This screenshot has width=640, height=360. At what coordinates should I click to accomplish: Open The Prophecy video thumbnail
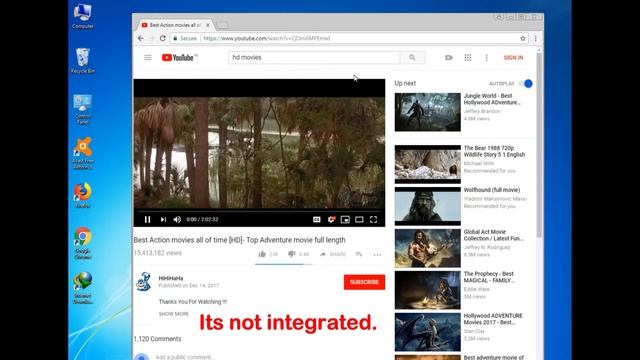pos(427,290)
